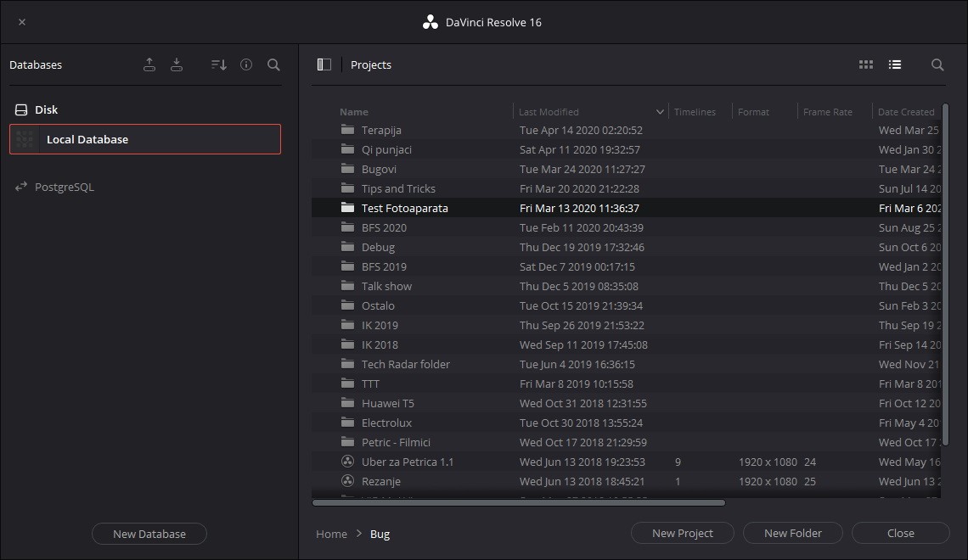Click the Huawei T5 folder icon
This screenshot has width=968, height=560.
click(x=347, y=403)
